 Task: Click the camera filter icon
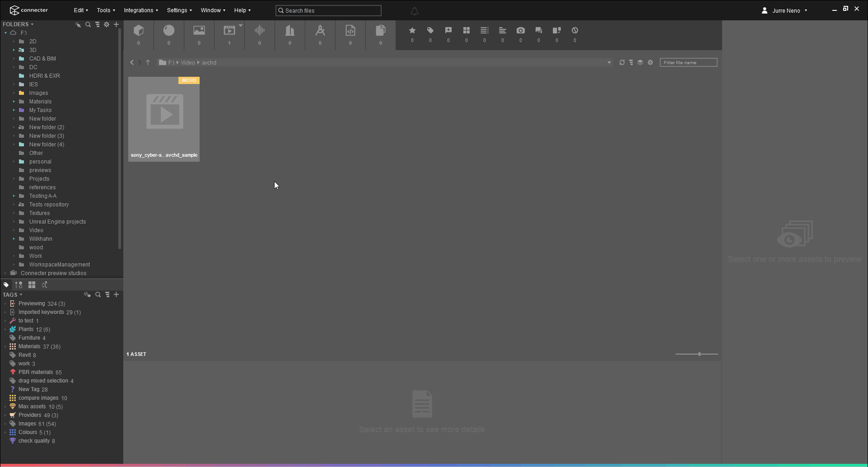tap(521, 30)
